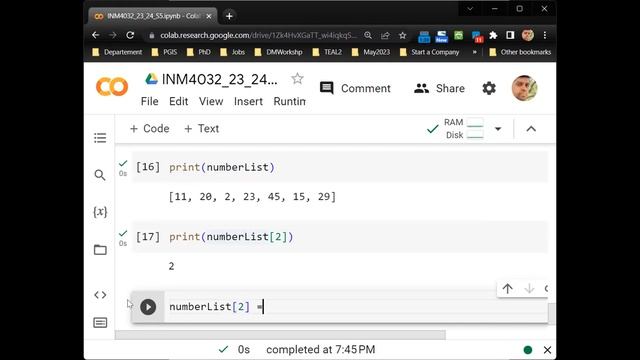Click the green runtime connection indicator
Image resolution: width=640 pixels, height=360 pixels.
point(528,350)
